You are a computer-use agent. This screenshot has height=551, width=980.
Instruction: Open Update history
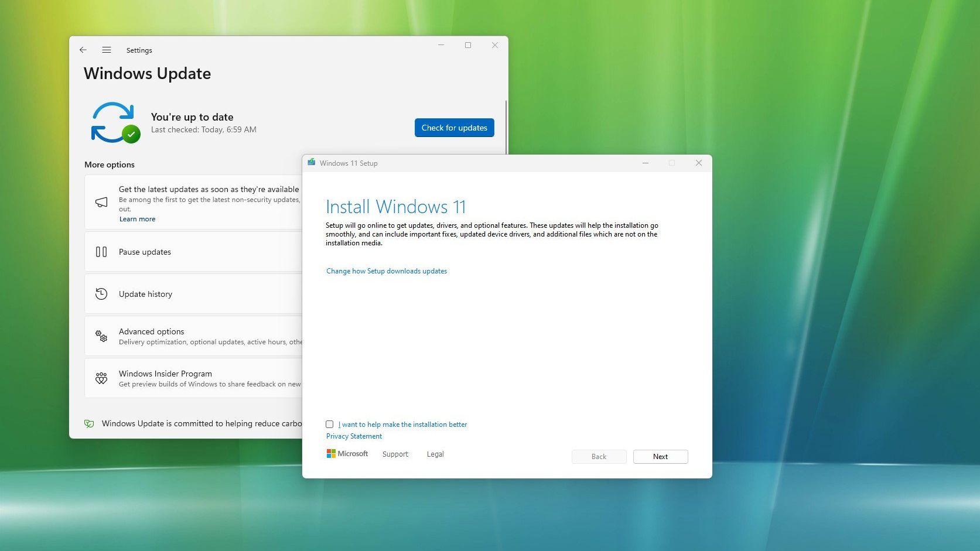click(193, 294)
